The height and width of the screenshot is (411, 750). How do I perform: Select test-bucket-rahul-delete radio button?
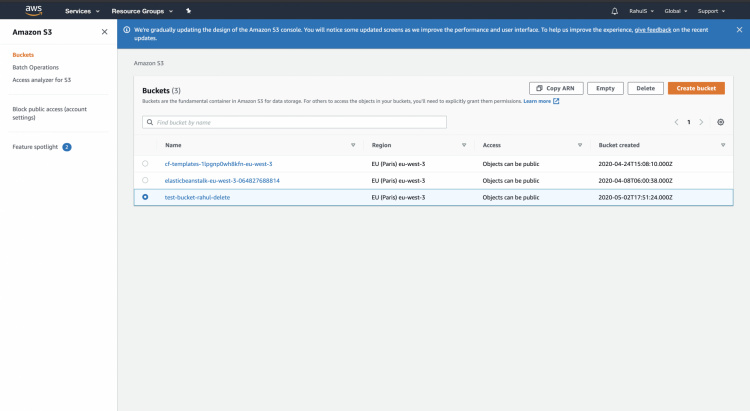(145, 197)
